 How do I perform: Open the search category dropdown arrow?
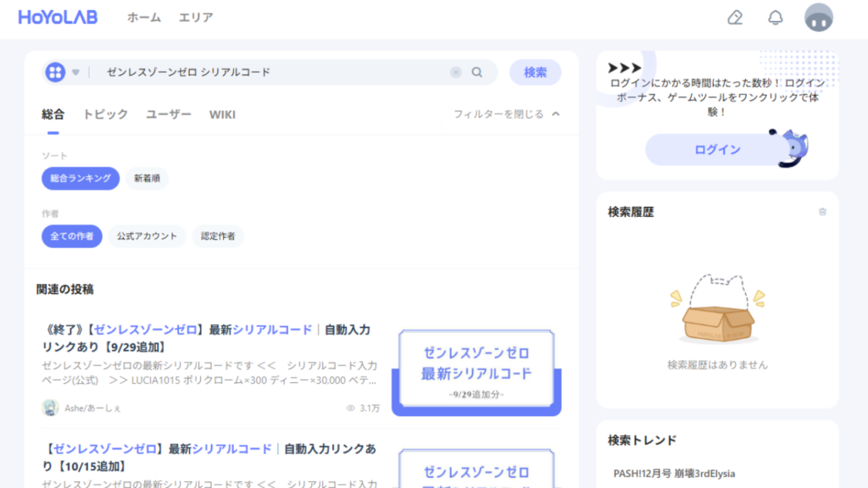(x=75, y=72)
